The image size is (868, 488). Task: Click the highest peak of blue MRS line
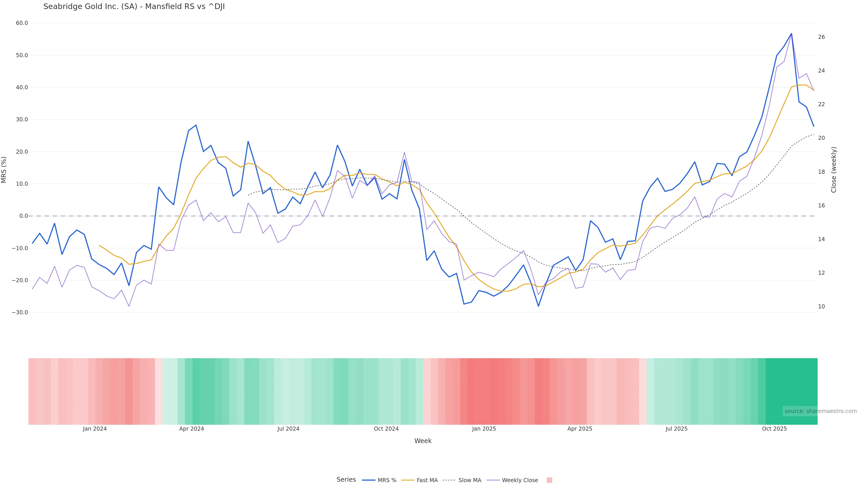(x=791, y=34)
